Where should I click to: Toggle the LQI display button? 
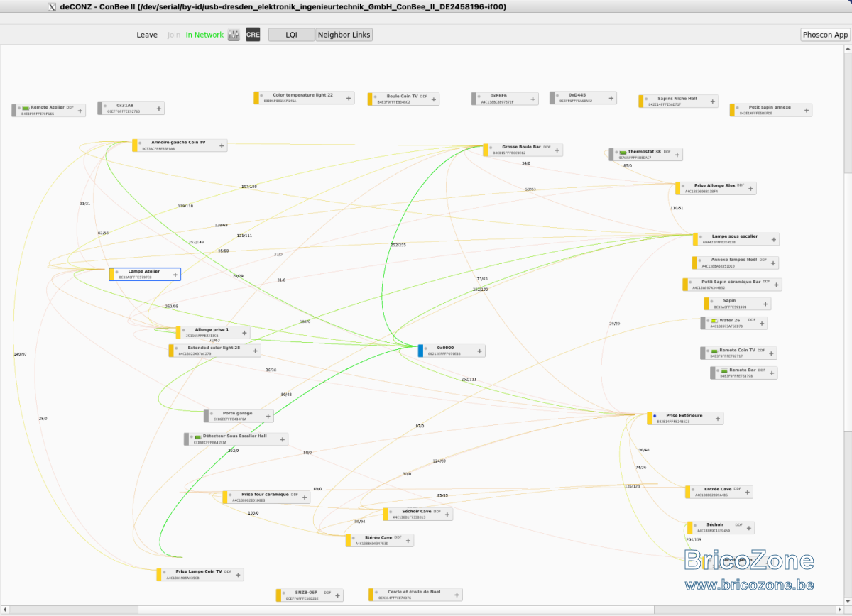pos(292,35)
